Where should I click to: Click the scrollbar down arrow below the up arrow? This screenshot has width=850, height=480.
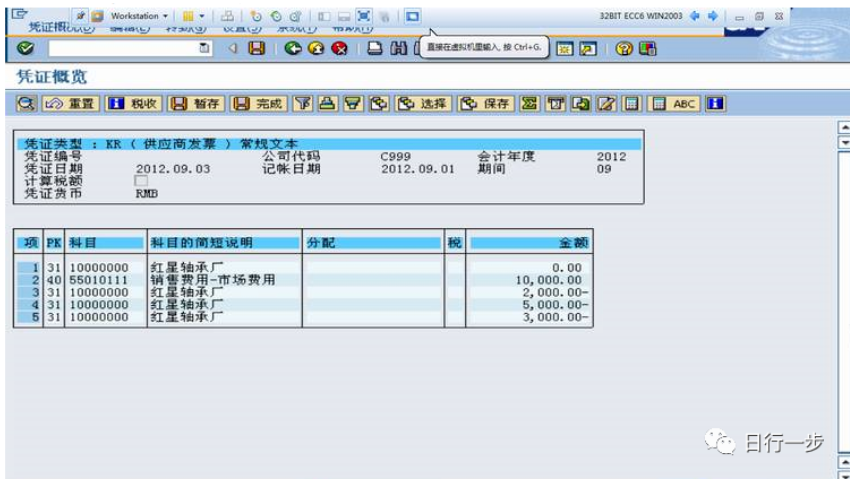click(x=844, y=143)
